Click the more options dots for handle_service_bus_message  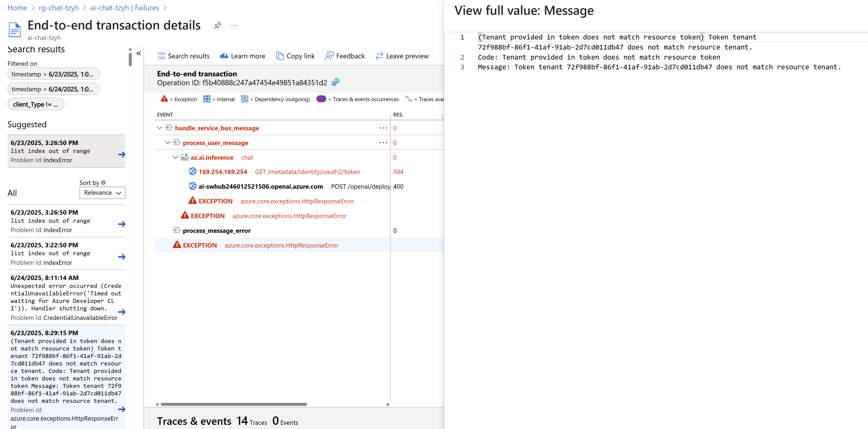(383, 128)
